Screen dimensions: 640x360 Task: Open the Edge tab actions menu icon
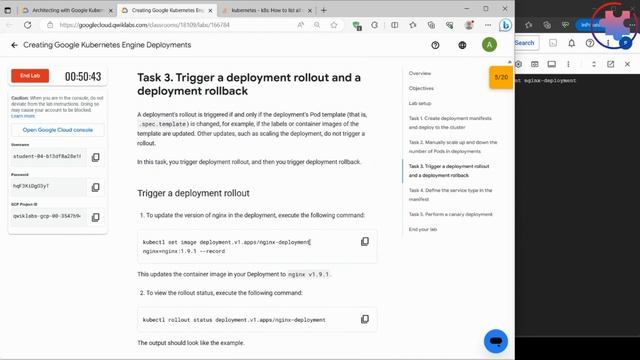coord(8,11)
